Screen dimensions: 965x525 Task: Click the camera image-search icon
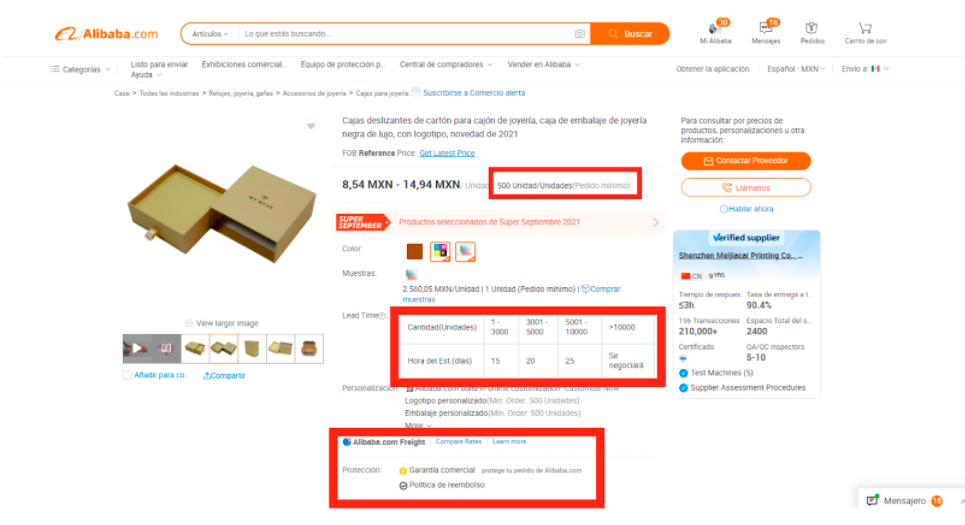click(x=579, y=34)
